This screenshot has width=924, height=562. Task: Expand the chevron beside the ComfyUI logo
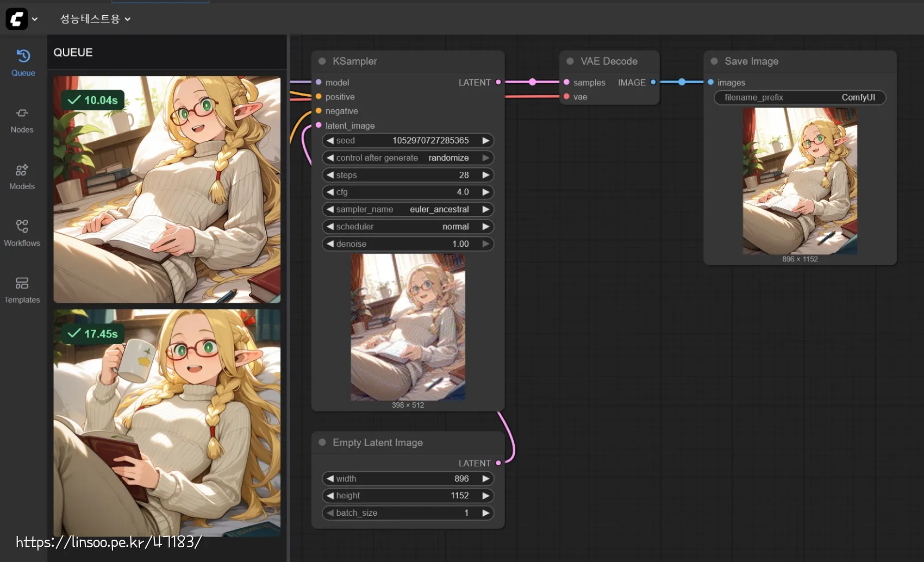click(35, 19)
